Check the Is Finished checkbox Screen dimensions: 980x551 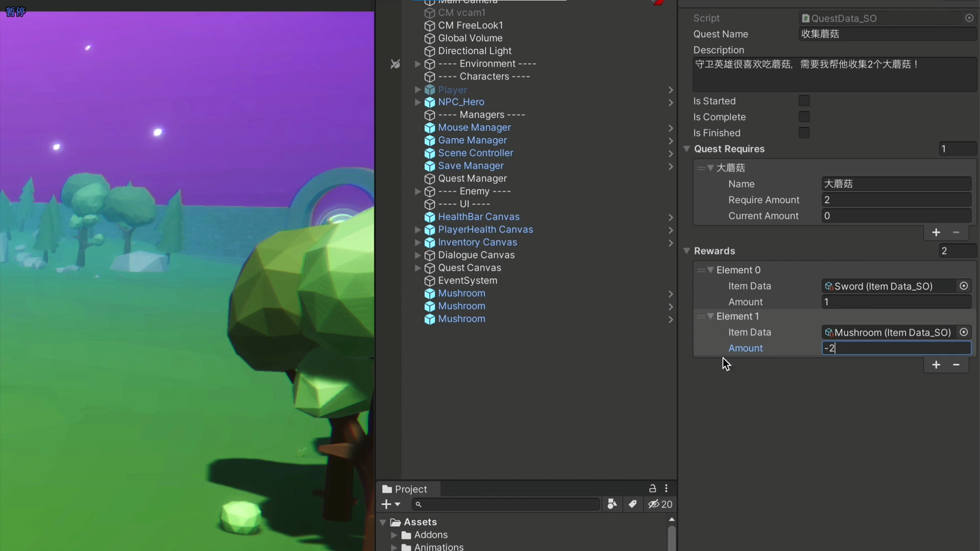coord(804,133)
